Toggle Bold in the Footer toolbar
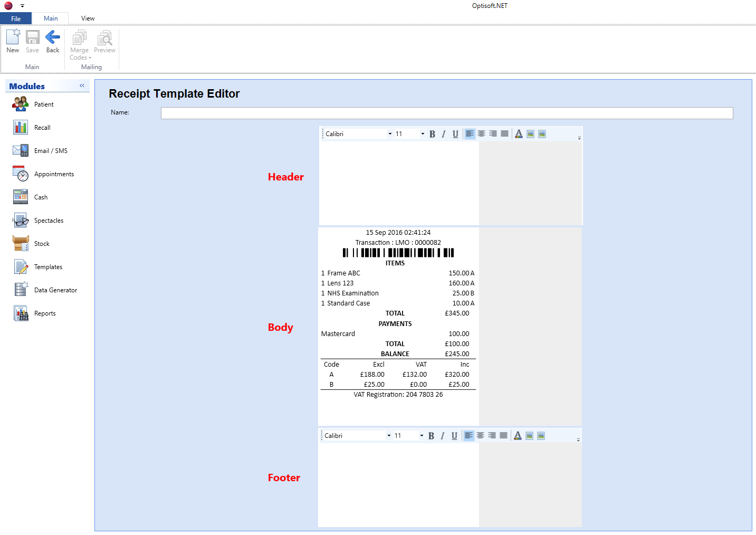This screenshot has width=756, height=535. coord(431,436)
